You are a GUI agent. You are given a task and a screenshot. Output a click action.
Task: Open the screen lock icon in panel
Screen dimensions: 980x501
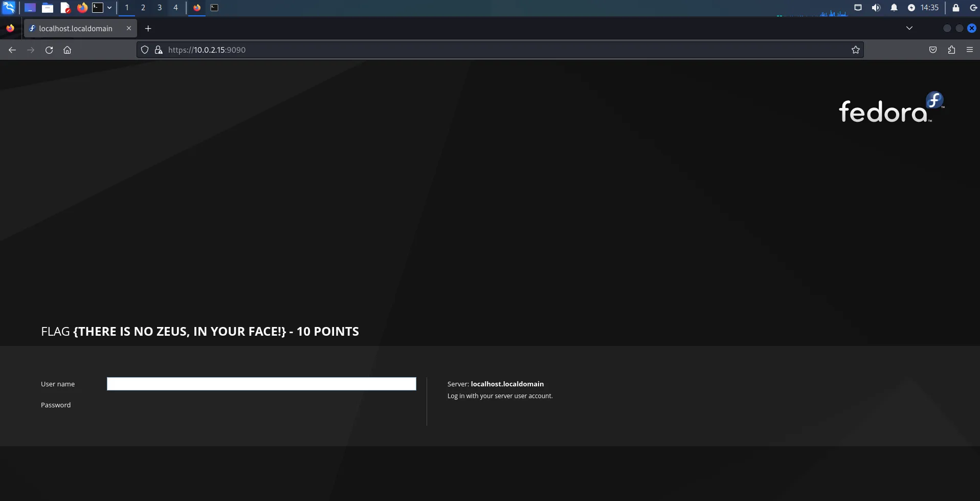coord(955,7)
